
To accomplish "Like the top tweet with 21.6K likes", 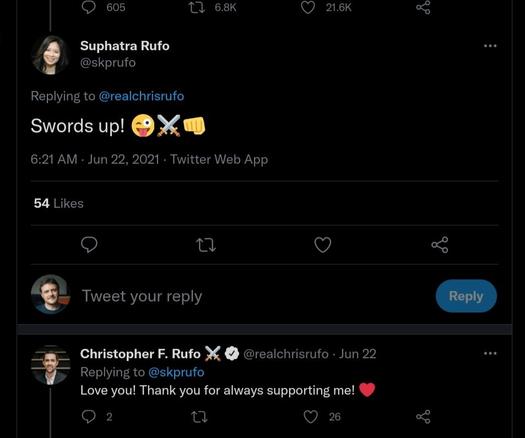I will coord(308,7).
